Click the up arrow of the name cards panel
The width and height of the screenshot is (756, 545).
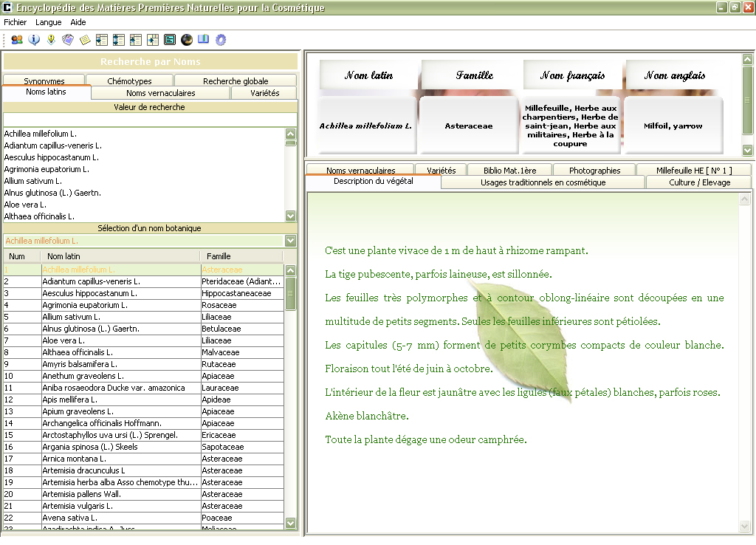(x=747, y=59)
